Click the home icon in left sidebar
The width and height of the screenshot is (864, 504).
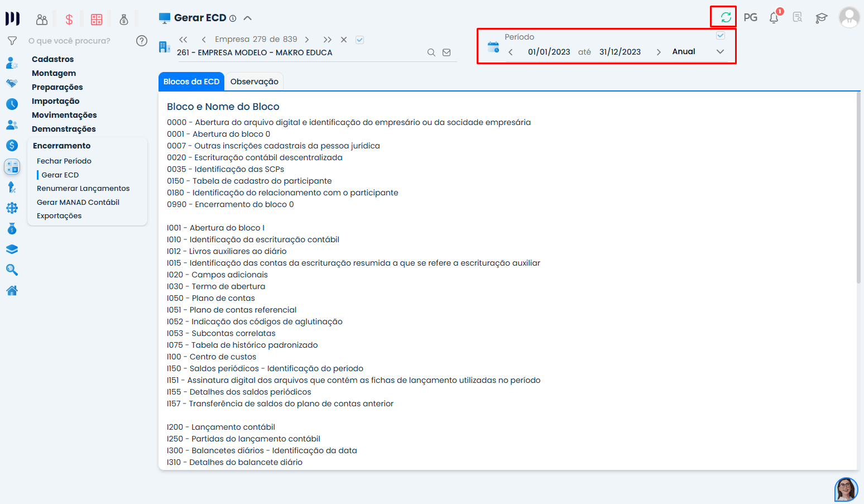point(12,291)
